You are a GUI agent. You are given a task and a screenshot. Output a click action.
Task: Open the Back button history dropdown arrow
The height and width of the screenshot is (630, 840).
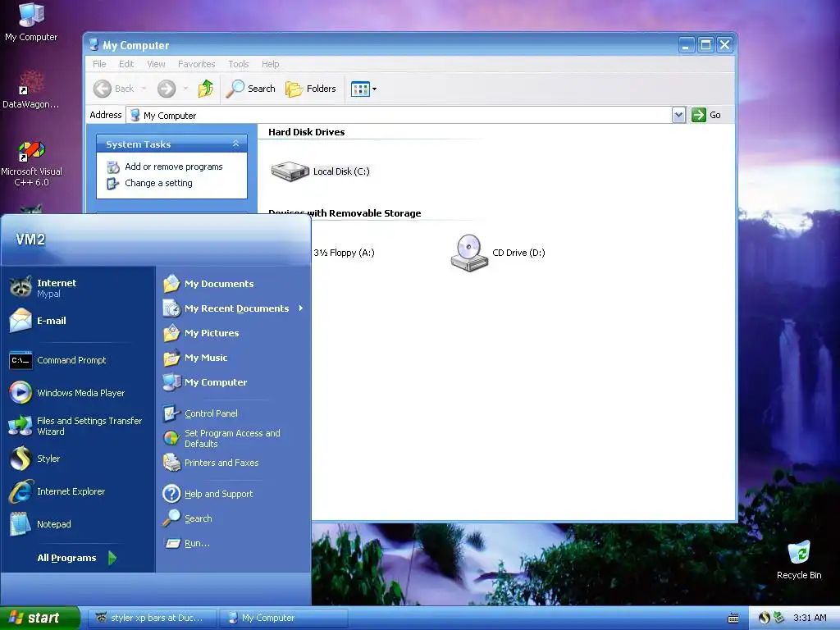coord(144,89)
